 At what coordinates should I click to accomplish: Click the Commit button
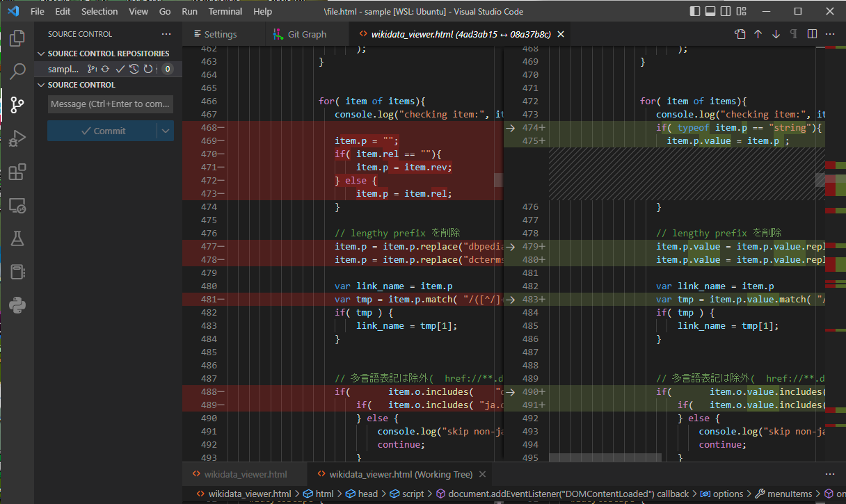102,131
